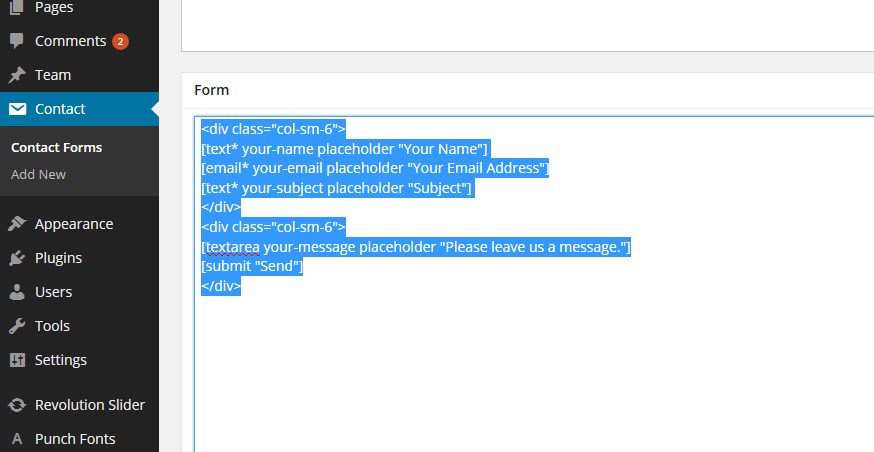874x452 pixels.
Task: Go to the Punch Fonts menu item
Action: click(x=74, y=439)
